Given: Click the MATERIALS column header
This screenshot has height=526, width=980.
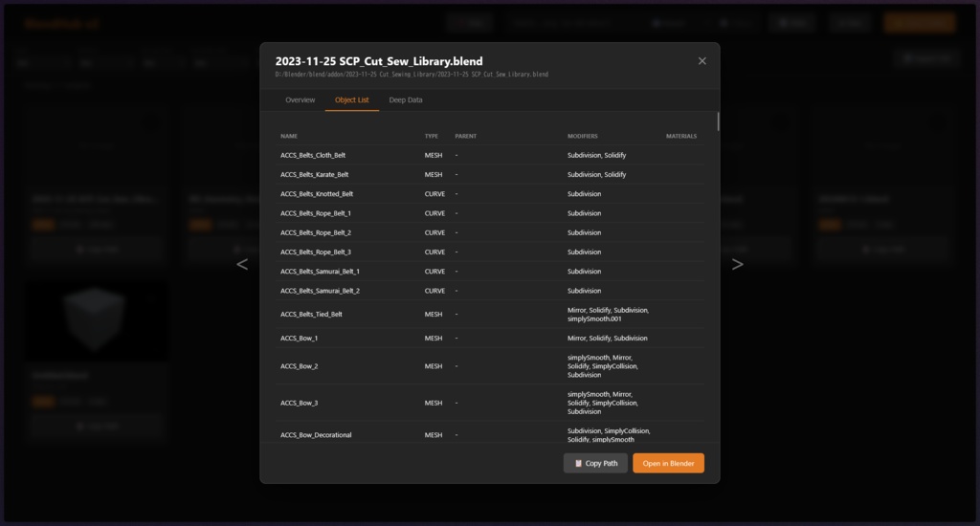Looking at the screenshot, I should coord(681,136).
